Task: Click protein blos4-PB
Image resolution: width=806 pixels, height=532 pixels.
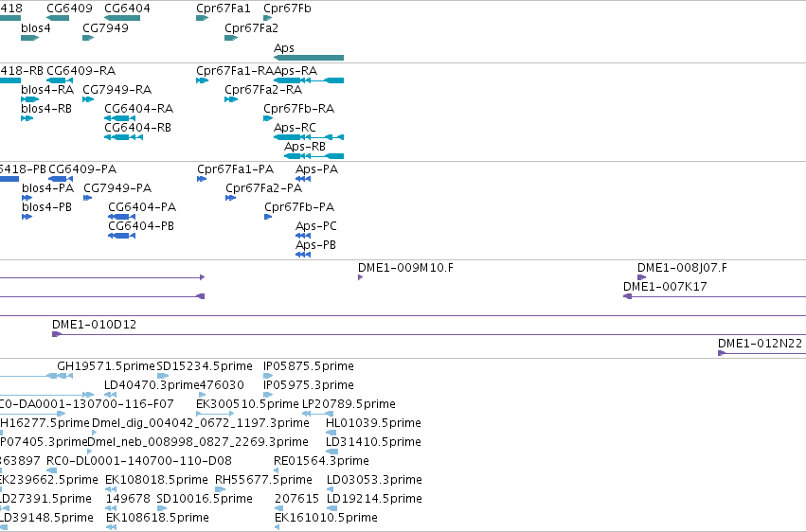Action: click(x=27, y=217)
